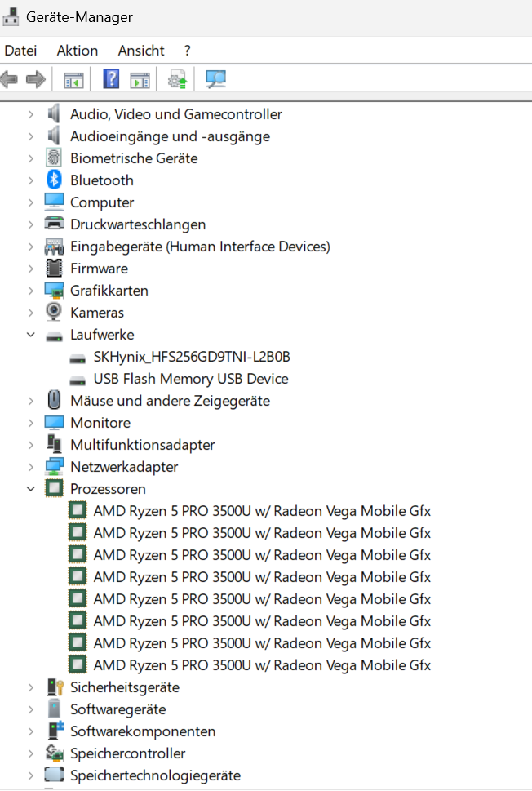Collapse the Laufwerke category chevron
Image resolution: width=532 pixels, height=791 pixels.
tap(31, 335)
